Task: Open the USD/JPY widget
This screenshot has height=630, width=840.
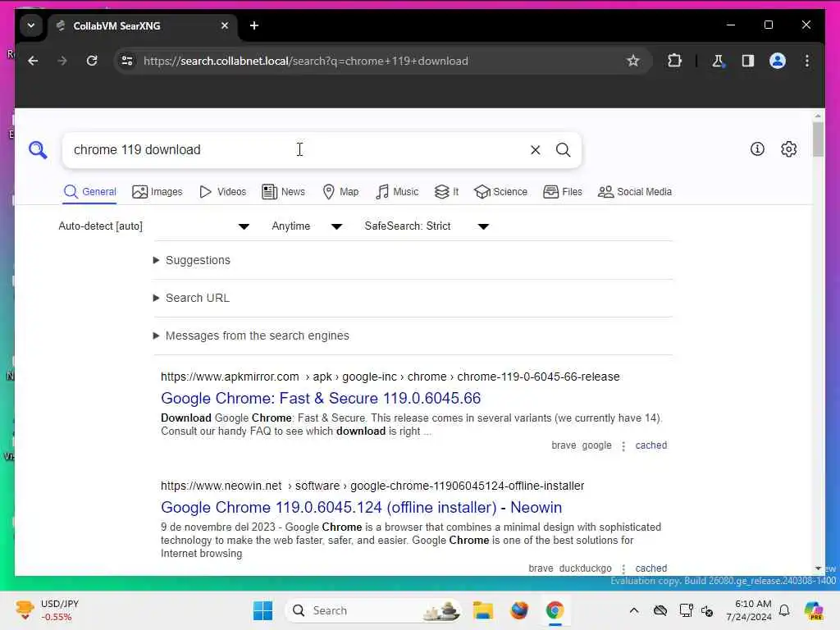Action: point(47,610)
